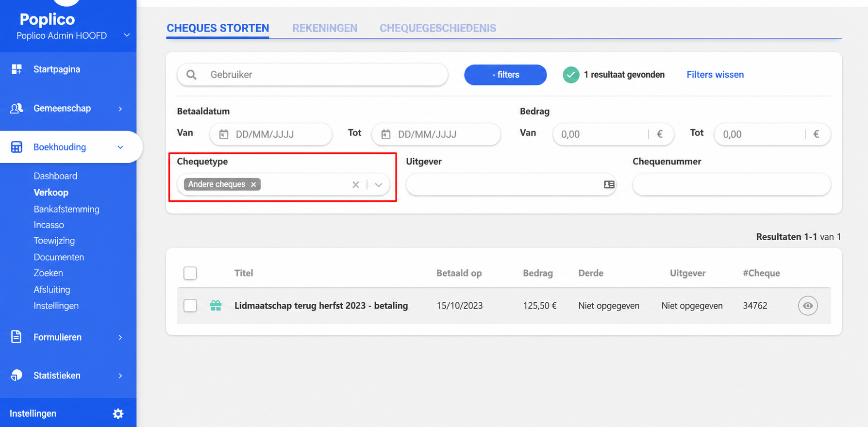Click the contact card icon in Uitgever field
The height and width of the screenshot is (427, 868).
609,184
